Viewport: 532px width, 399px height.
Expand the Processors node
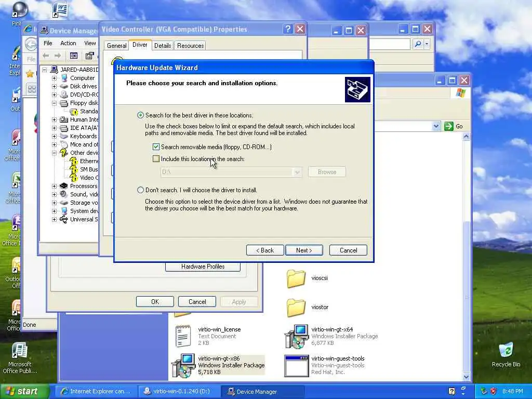[x=54, y=186]
